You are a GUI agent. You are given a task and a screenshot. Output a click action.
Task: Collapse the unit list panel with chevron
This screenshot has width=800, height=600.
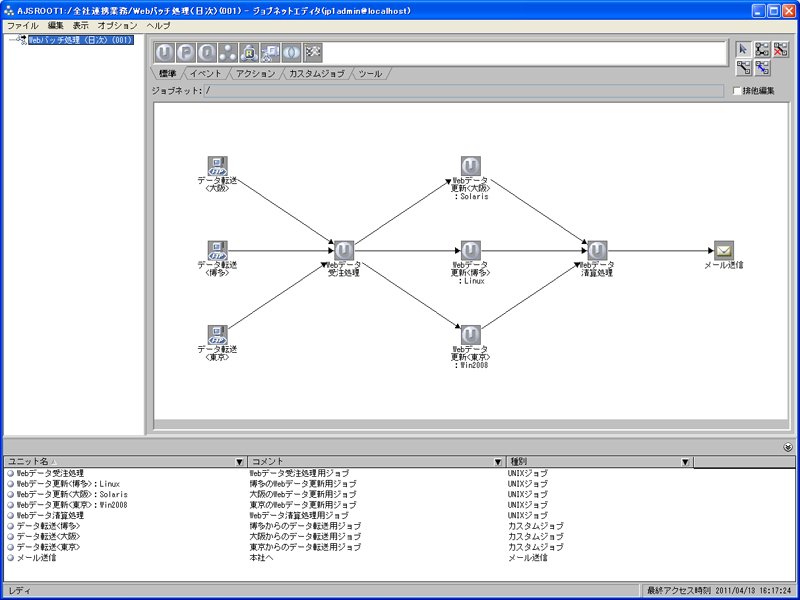click(788, 447)
